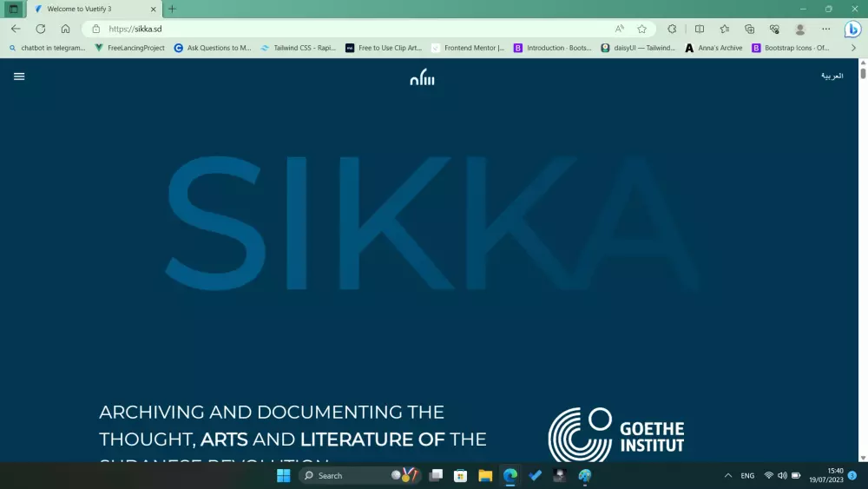Open chatbot in telegram bookmark
The height and width of the screenshot is (489, 868).
pyautogui.click(x=48, y=48)
